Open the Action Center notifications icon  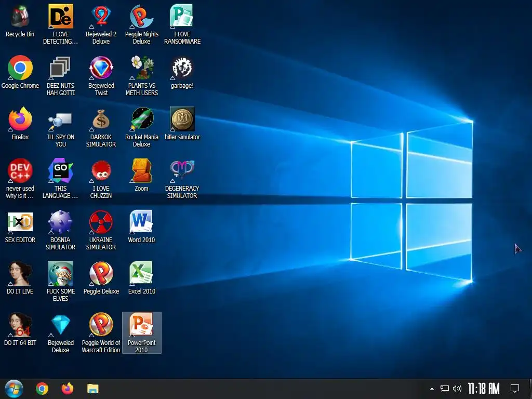click(x=515, y=389)
